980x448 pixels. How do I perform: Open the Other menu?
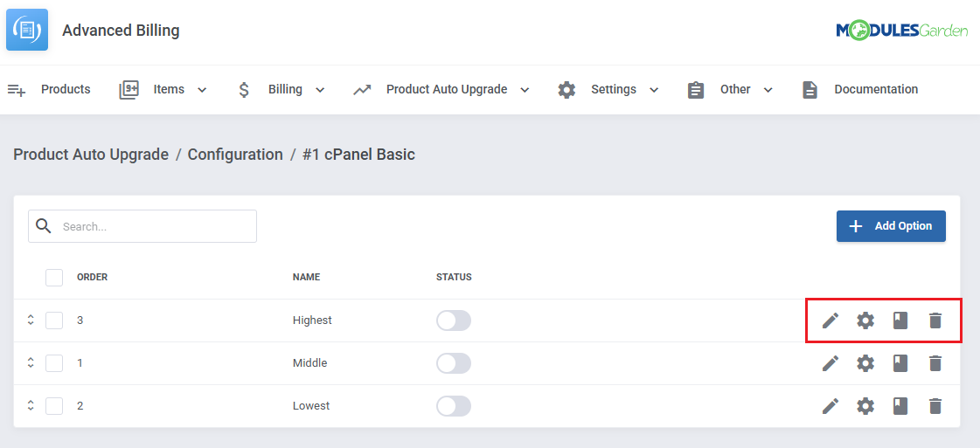735,89
